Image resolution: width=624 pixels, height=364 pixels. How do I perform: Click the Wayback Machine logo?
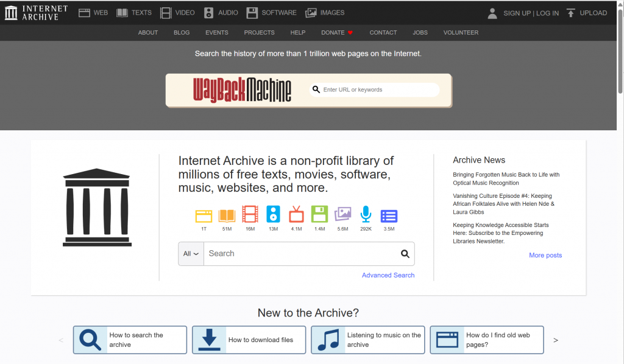242,90
